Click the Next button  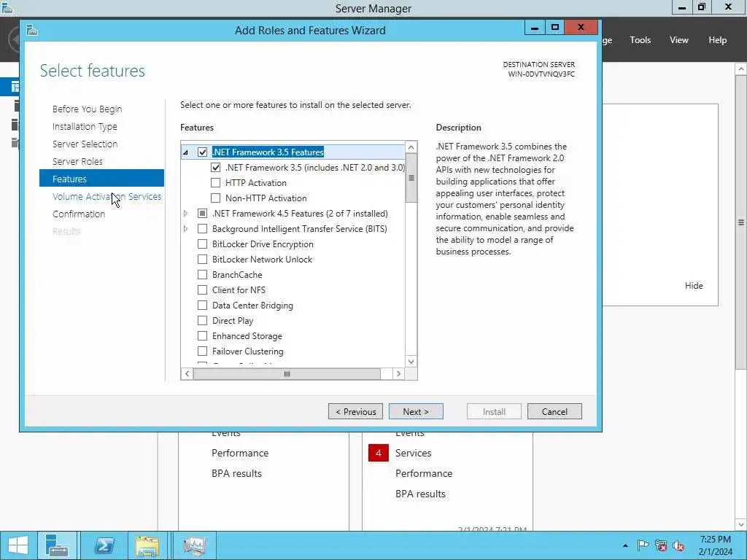(x=416, y=411)
